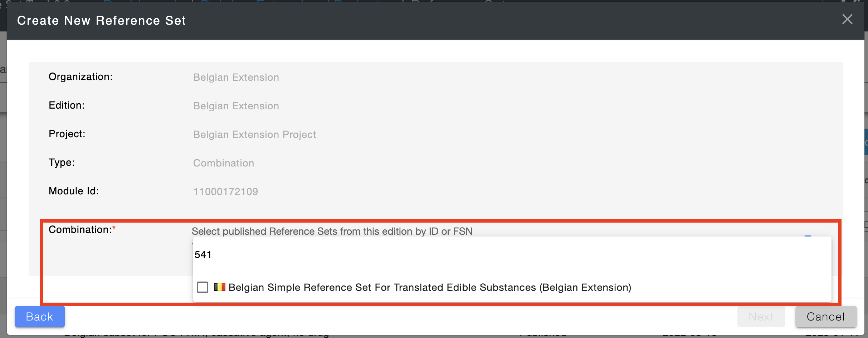This screenshot has width=868, height=338.
Task: Click the Edition value Belgian Extension
Action: click(x=236, y=106)
